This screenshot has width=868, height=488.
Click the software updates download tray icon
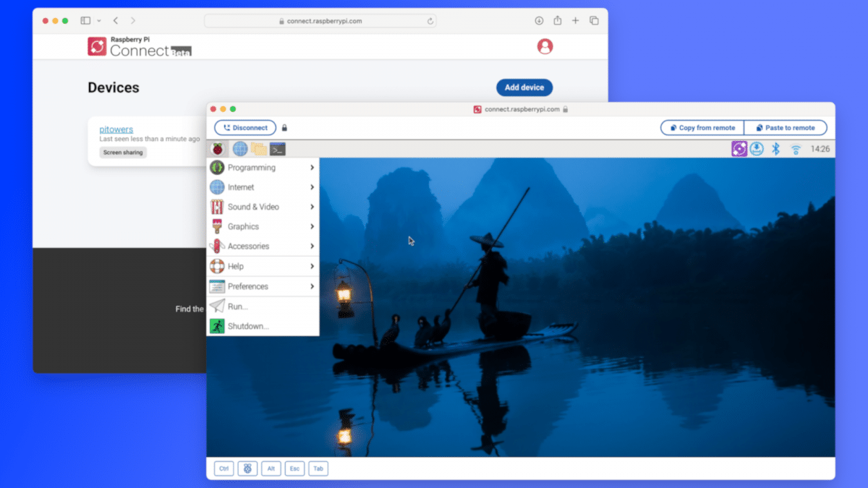point(757,149)
